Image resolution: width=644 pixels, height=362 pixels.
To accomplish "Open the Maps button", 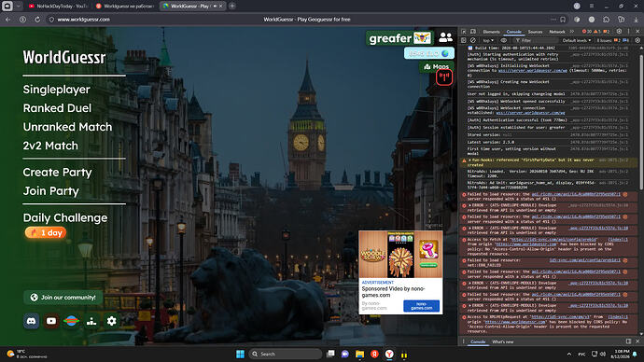I will [x=437, y=66].
